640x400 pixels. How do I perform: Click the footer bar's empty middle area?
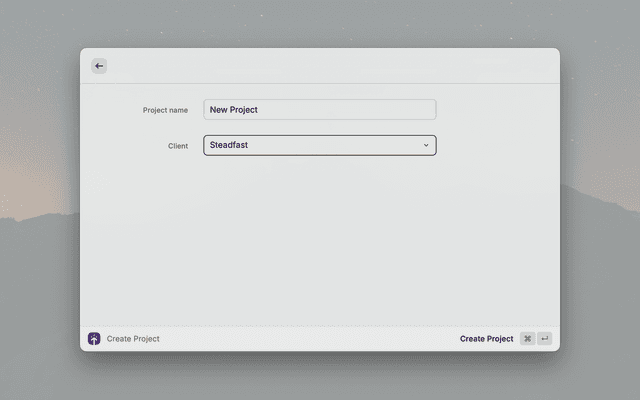tap(310, 339)
